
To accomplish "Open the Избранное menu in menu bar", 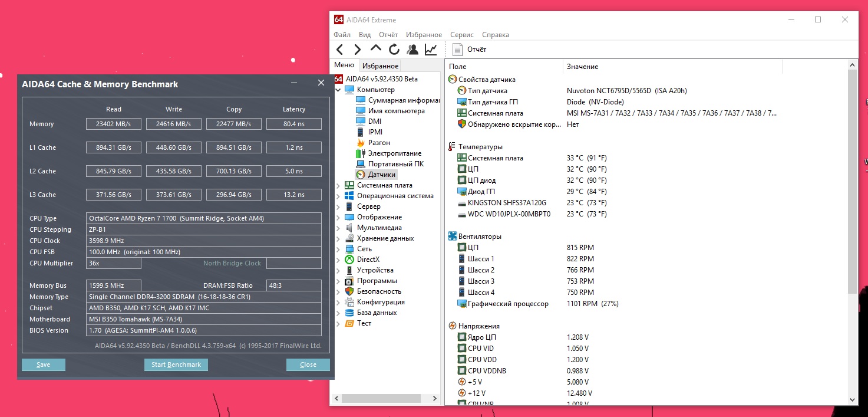I will [424, 35].
